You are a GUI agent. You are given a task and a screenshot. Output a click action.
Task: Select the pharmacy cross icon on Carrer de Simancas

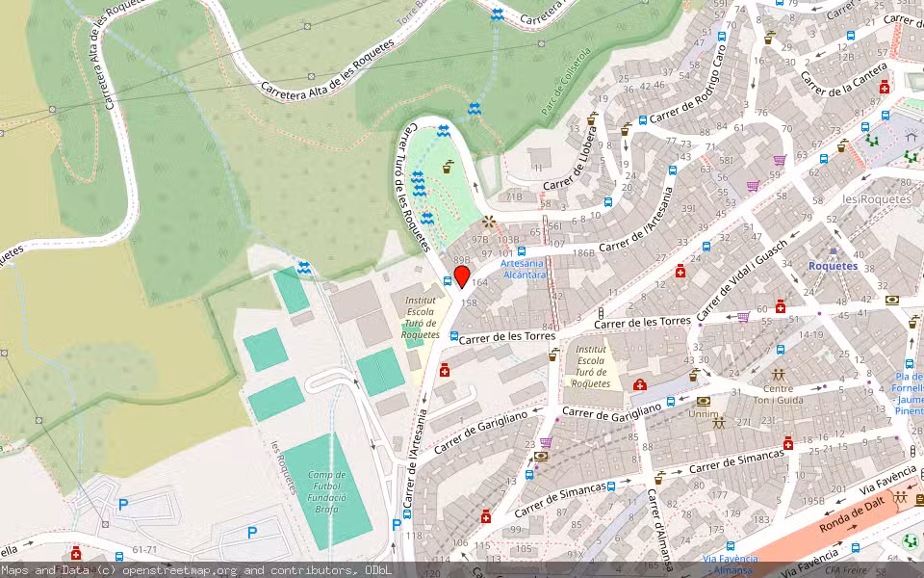(x=485, y=516)
